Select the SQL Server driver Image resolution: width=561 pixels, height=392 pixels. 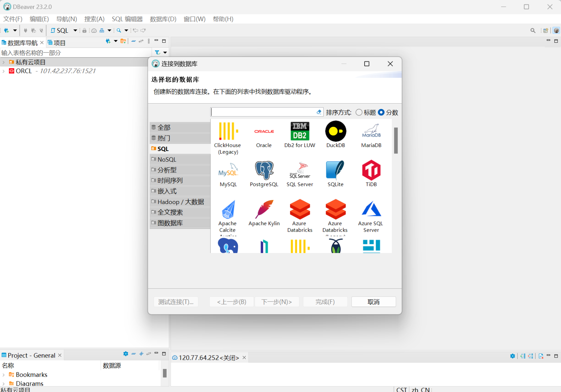pyautogui.click(x=300, y=174)
